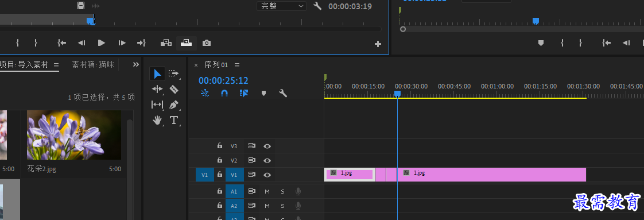
Task: Hide V1 track output eye
Action: click(267, 175)
